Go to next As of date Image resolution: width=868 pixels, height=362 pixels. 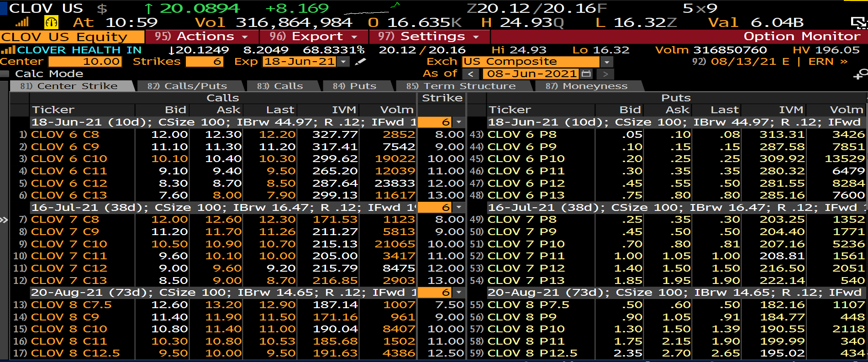[x=605, y=74]
